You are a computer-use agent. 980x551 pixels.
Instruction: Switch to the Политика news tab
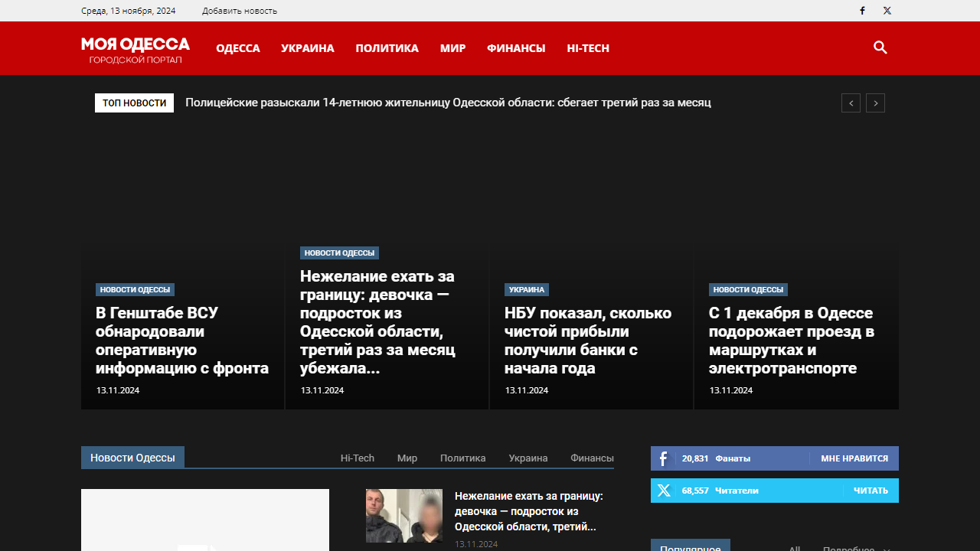[x=462, y=458]
